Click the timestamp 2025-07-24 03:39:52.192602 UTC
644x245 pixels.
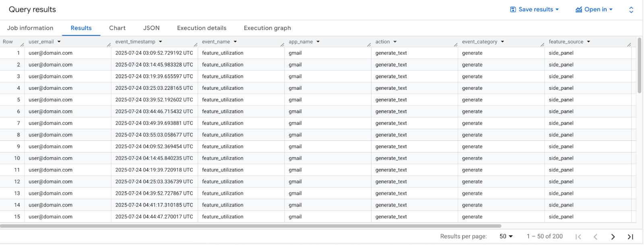click(154, 100)
